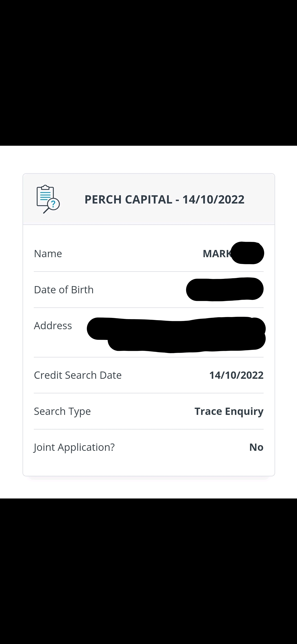
Task: Select the Trace Enquiry value
Action: click(x=229, y=412)
